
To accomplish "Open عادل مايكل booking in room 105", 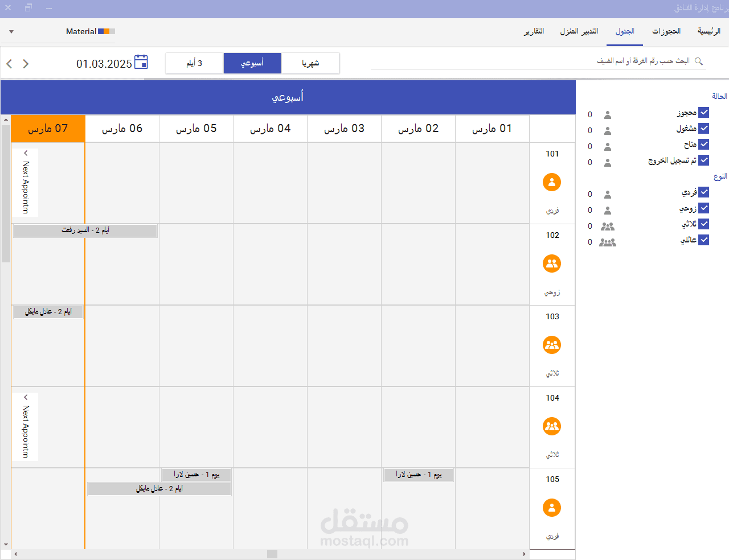I will click(159, 489).
